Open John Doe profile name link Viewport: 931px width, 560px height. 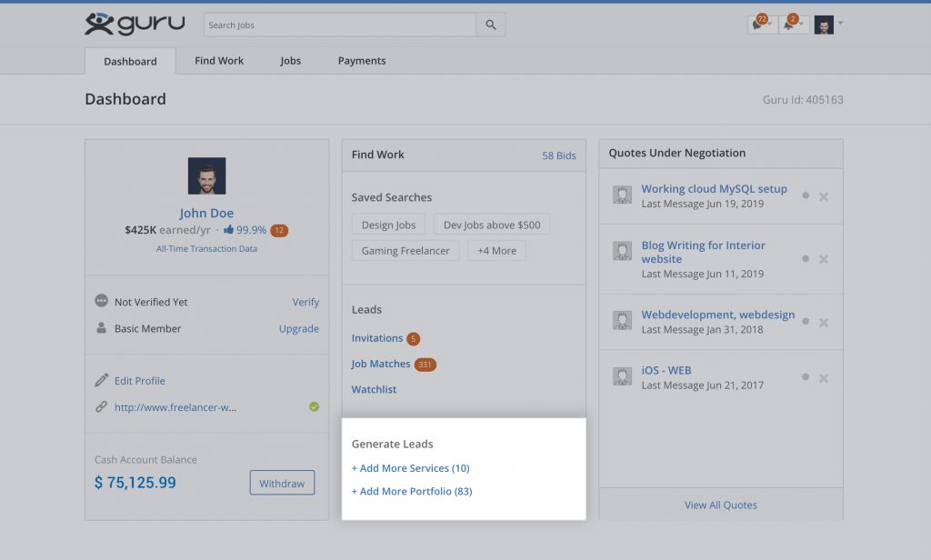[206, 213]
